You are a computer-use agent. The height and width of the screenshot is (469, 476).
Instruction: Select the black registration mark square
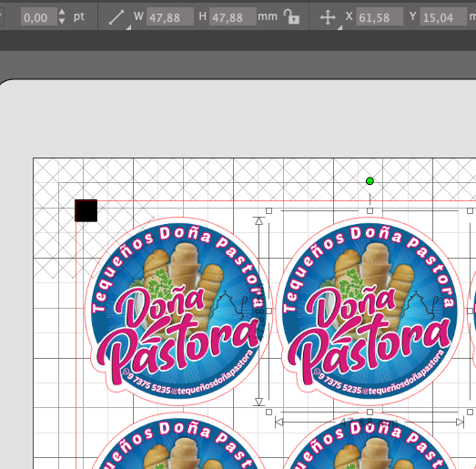[86, 210]
